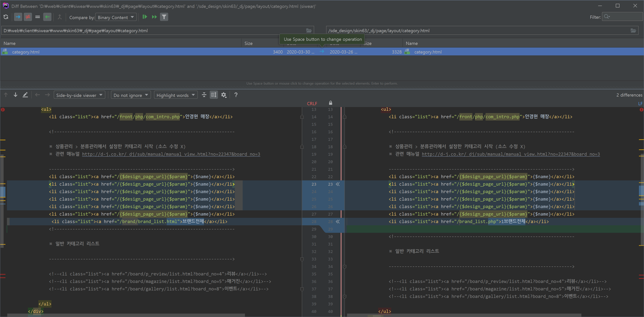Click pencil icon to edit source

(x=25, y=95)
